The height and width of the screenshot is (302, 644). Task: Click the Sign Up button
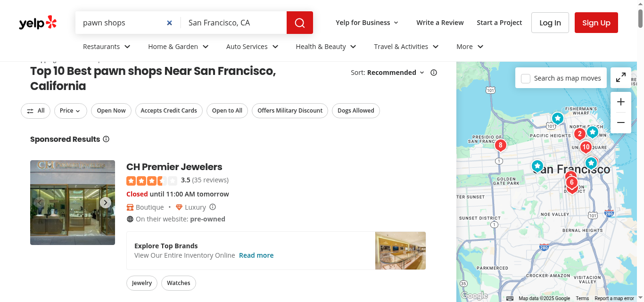pos(596,23)
